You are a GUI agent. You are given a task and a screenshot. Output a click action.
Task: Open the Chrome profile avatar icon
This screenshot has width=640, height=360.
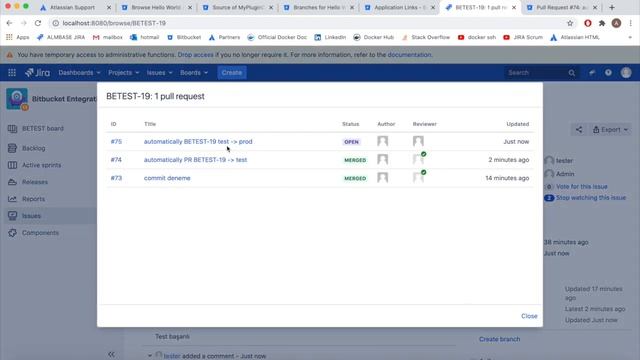pyautogui.click(x=616, y=23)
